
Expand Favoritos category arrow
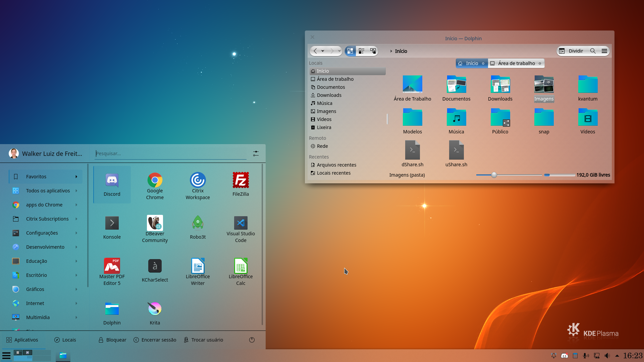[x=76, y=177]
